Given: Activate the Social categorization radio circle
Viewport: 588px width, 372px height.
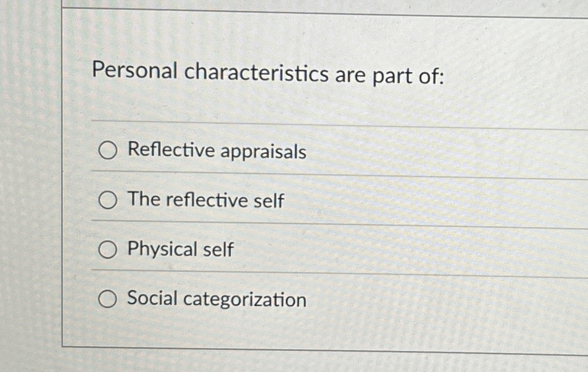Looking at the screenshot, I should click(108, 299).
